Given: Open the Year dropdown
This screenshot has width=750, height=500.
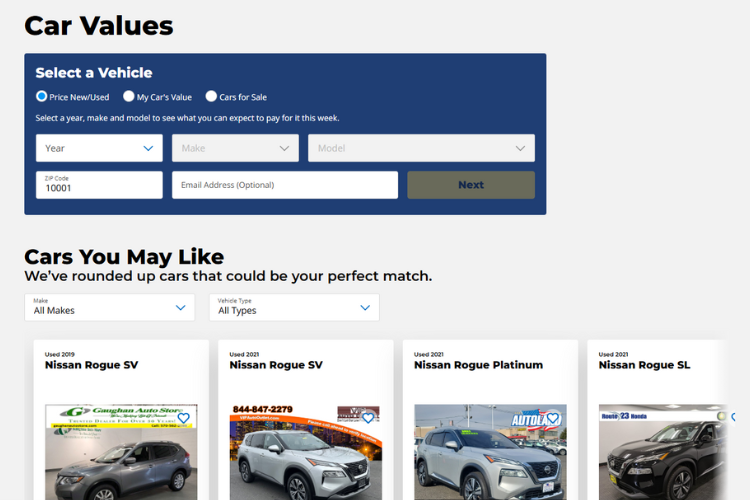Looking at the screenshot, I should (99, 148).
